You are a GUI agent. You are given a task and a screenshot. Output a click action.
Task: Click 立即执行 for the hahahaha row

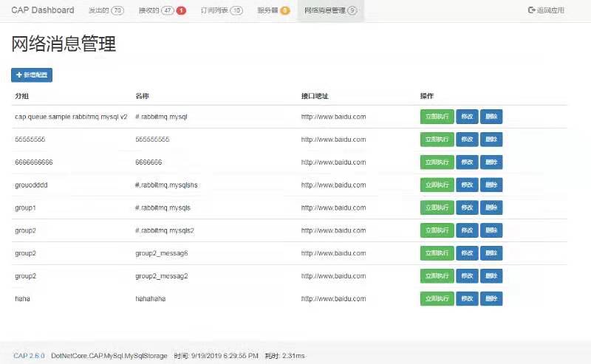pyautogui.click(x=437, y=299)
